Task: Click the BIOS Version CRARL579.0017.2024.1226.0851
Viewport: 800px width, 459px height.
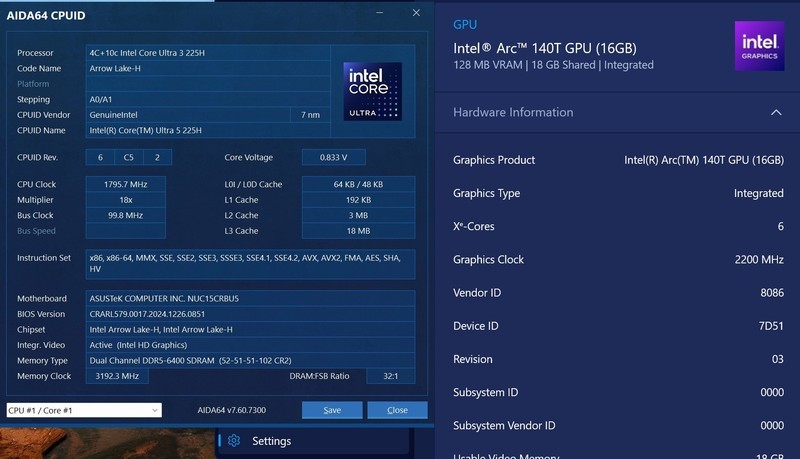Action: coord(250,314)
